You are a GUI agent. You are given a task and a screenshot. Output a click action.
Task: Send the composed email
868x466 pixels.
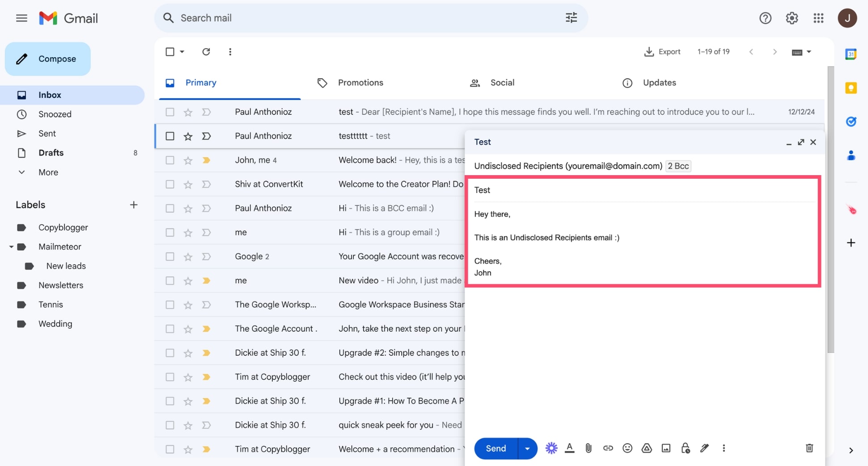point(496,448)
